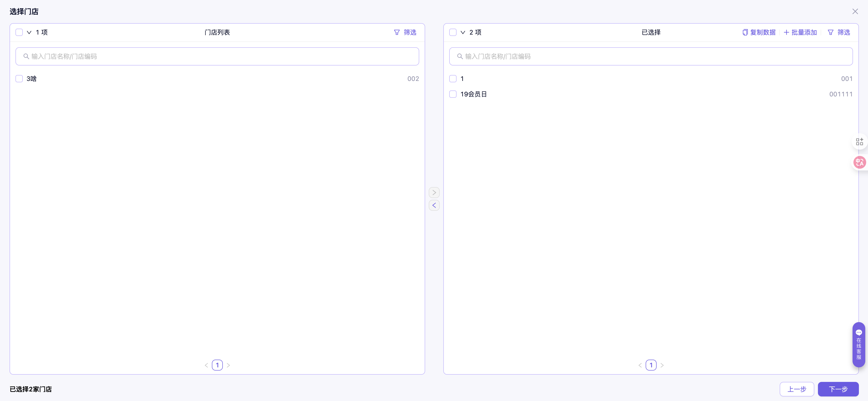Click the move-right transfer arrow button
The height and width of the screenshot is (401, 868).
pyautogui.click(x=434, y=193)
